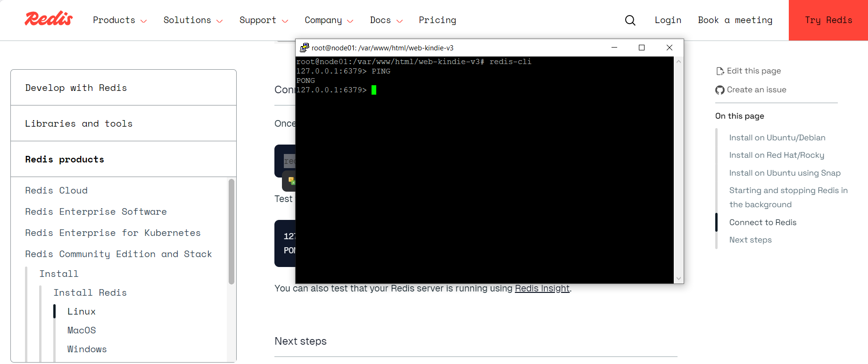Jump to Starting and stopping Redis section
868x364 pixels.
coord(788,197)
